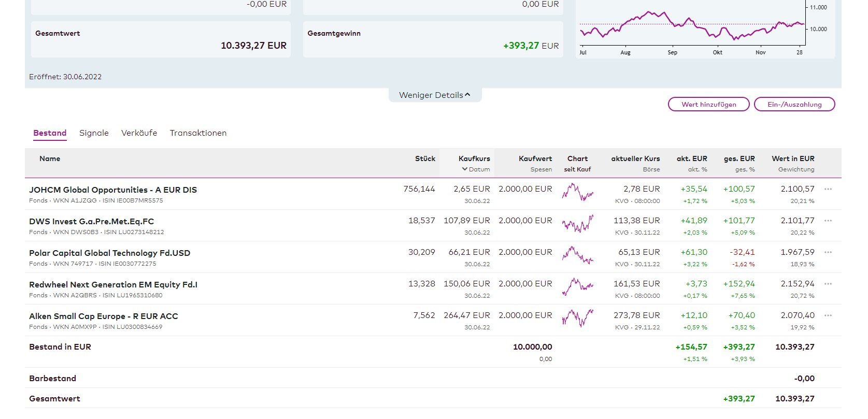
Task: Open the Transaktionen tab
Action: (198, 133)
